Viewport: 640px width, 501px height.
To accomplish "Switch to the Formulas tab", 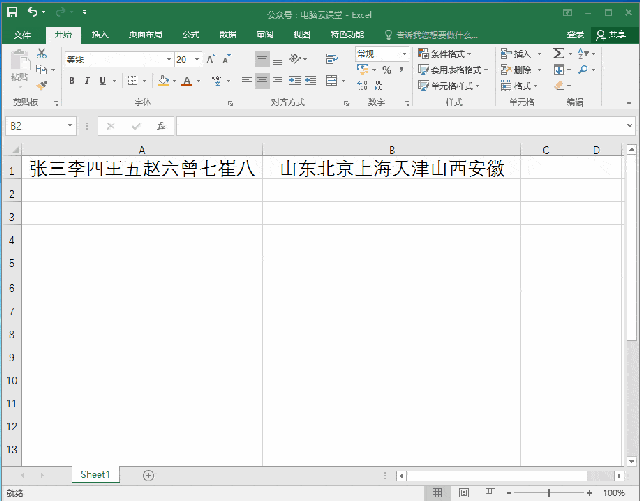I will pyautogui.click(x=191, y=35).
